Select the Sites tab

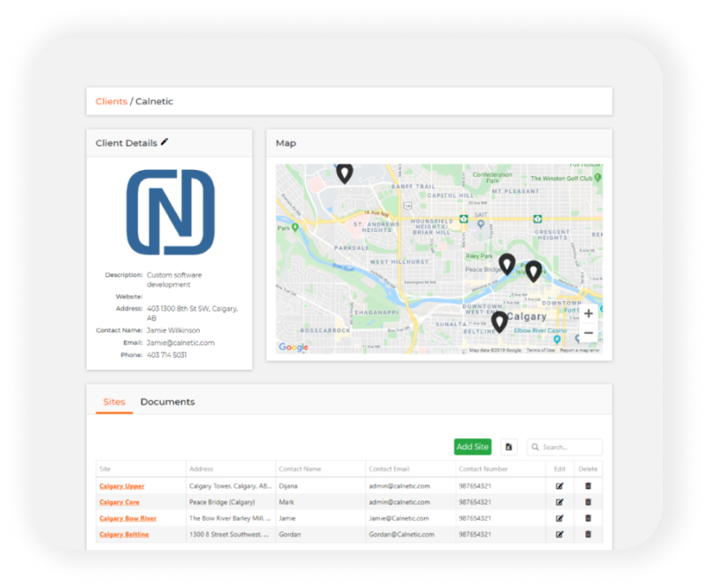point(114,402)
